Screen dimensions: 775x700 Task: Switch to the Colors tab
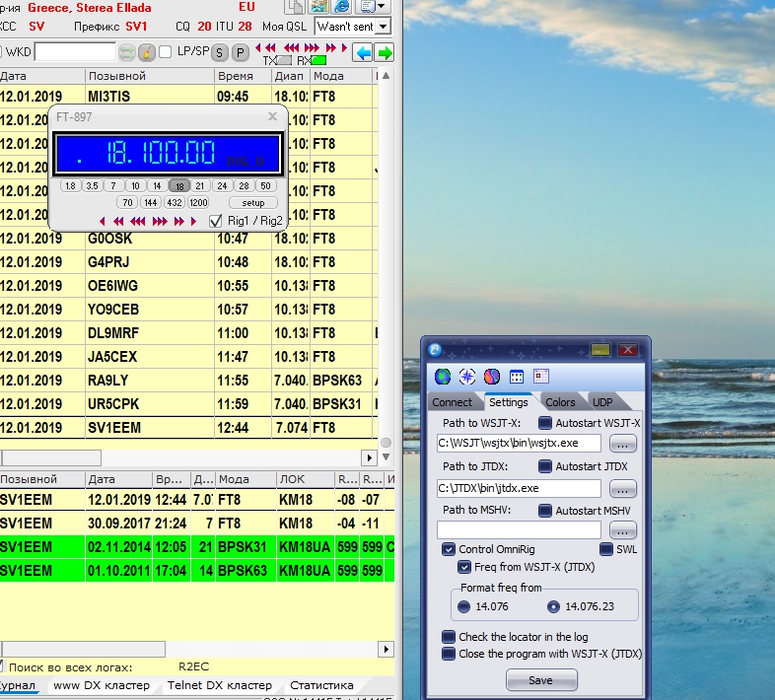pos(559,402)
